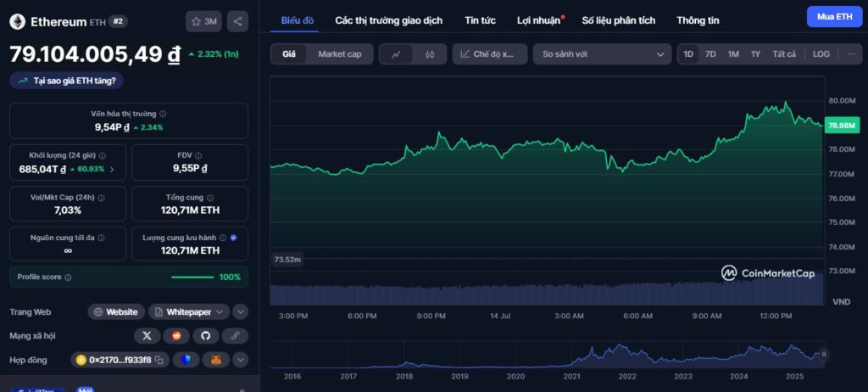Click the blue shield wallet icon
Screen dimensions: 868x392
point(186,360)
